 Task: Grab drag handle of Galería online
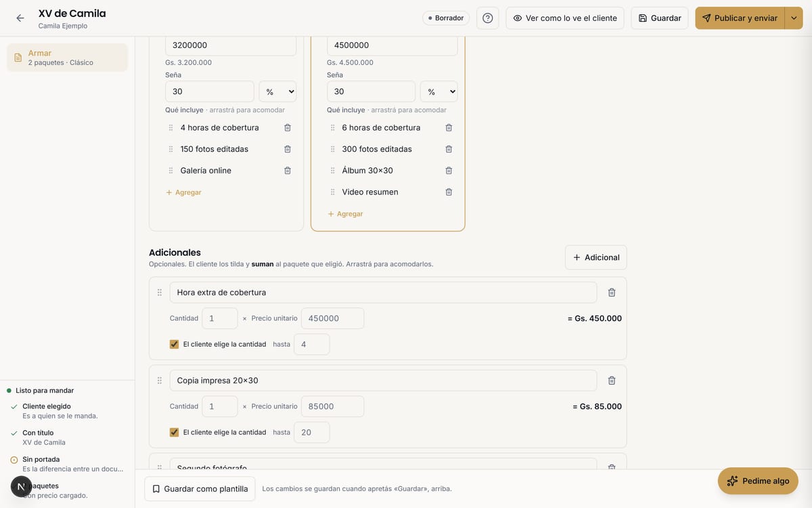coord(171,171)
